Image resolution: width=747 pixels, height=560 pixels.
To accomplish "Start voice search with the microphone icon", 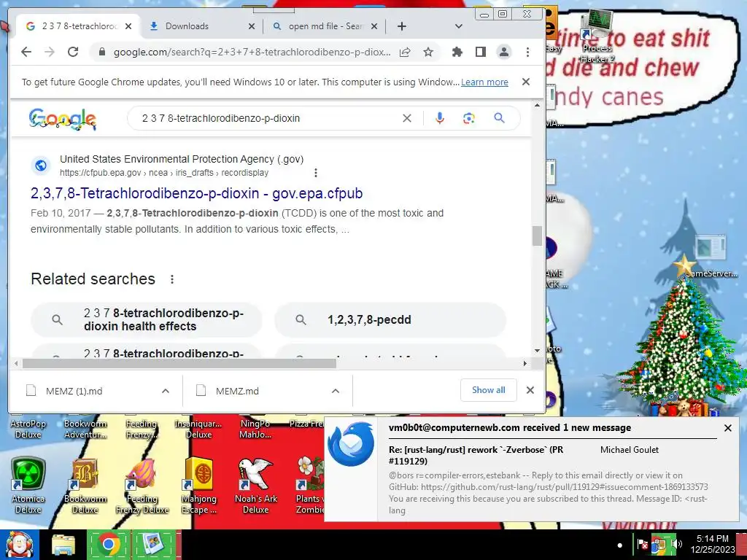I will [x=440, y=118].
